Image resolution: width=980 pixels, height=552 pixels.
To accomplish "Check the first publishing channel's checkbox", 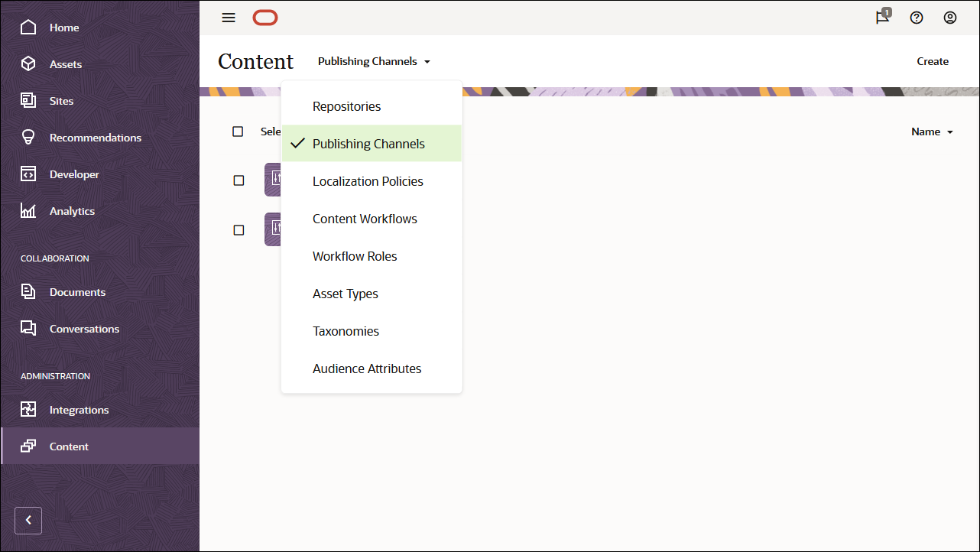I will pyautogui.click(x=238, y=180).
